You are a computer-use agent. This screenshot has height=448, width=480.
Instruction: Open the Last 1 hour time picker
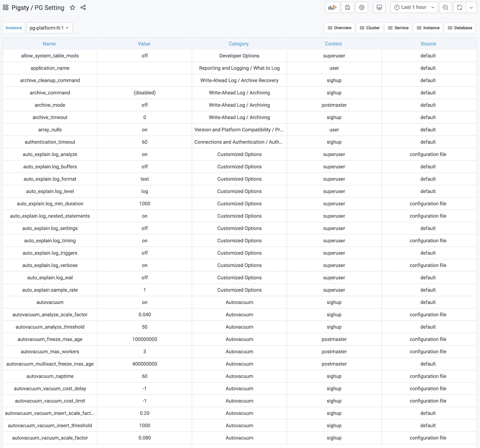[414, 8]
